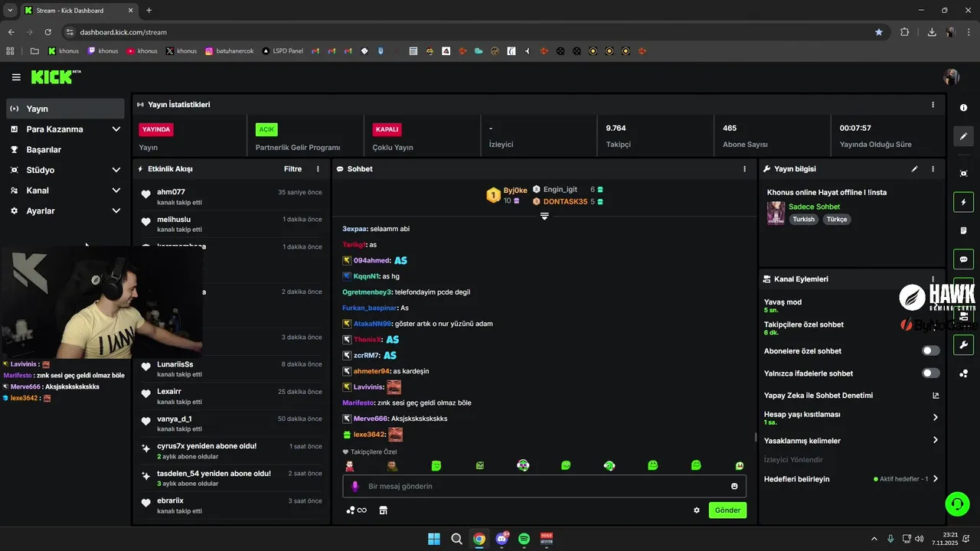This screenshot has height=551, width=980.
Task: Toggle Yalnızca ifadelerle sohbet switch
Action: click(x=931, y=373)
